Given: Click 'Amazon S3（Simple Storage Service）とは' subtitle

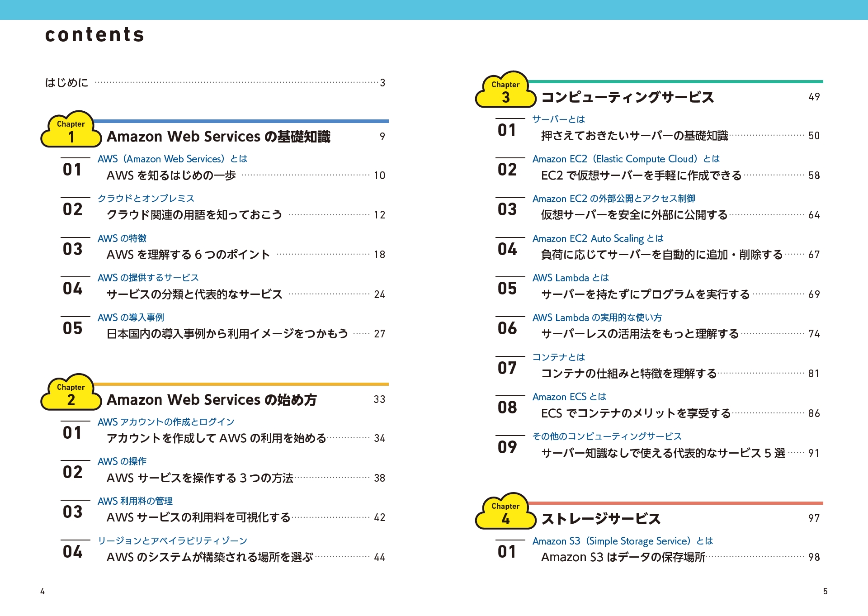Looking at the screenshot, I should pos(623,541).
